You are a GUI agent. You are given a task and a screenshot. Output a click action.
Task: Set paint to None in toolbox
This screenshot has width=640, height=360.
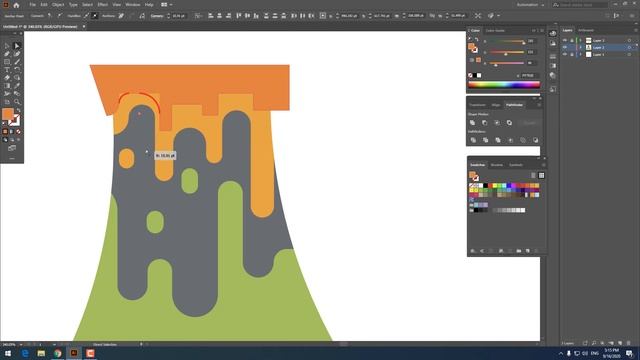click(x=18, y=132)
